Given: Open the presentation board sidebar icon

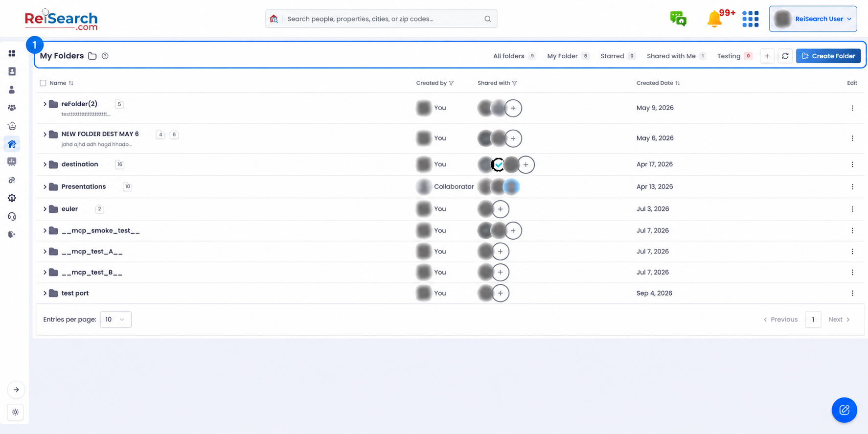Looking at the screenshot, I should [x=12, y=162].
